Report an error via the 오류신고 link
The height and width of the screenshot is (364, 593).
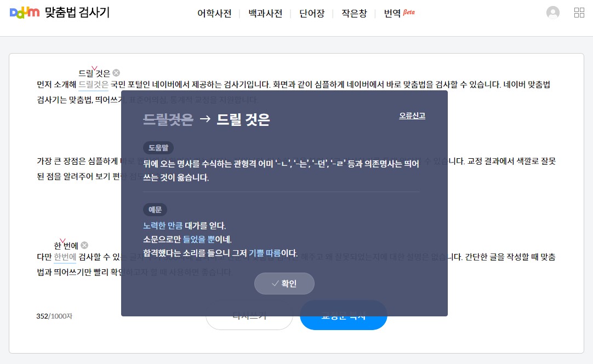[x=412, y=115]
